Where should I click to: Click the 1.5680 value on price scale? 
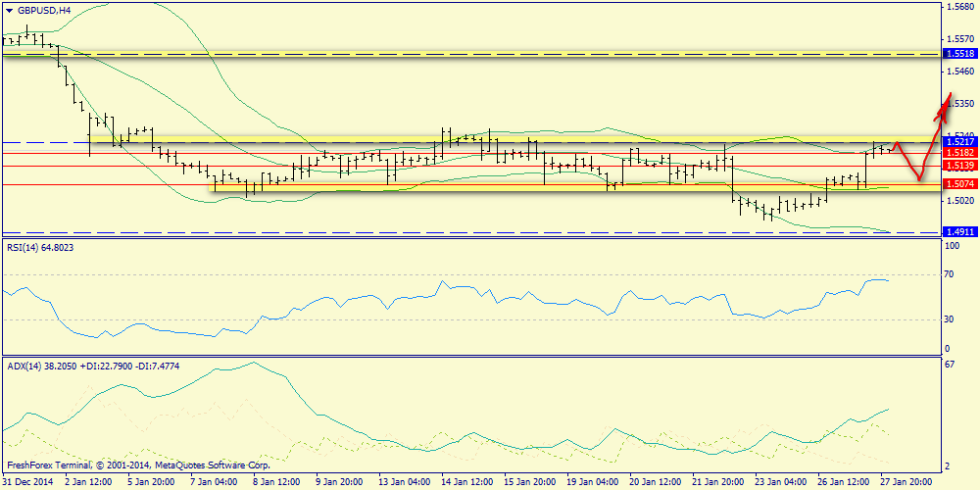pyautogui.click(x=958, y=7)
